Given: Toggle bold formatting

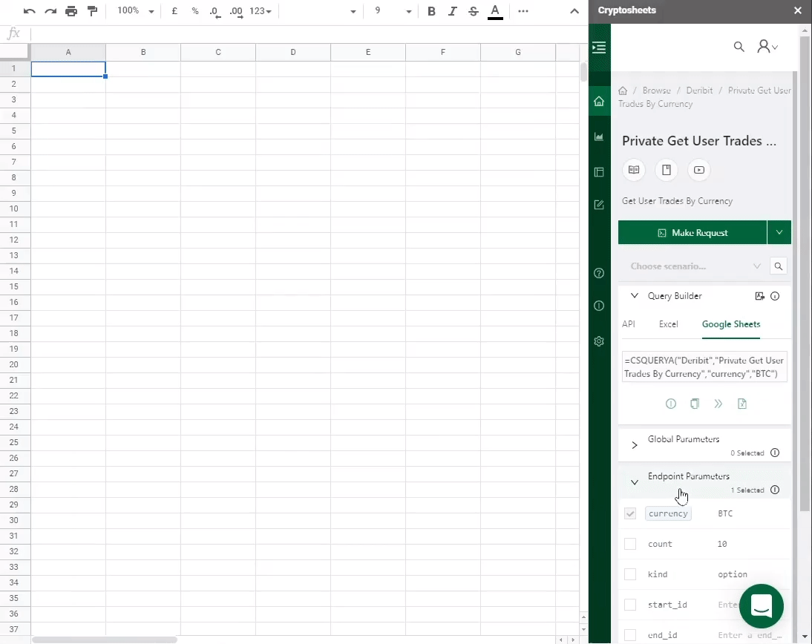Looking at the screenshot, I should tap(430, 11).
